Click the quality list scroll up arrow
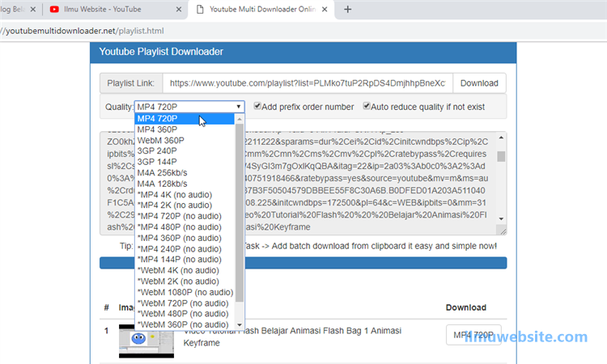Image resolution: width=607 pixels, height=364 pixels. [240, 119]
